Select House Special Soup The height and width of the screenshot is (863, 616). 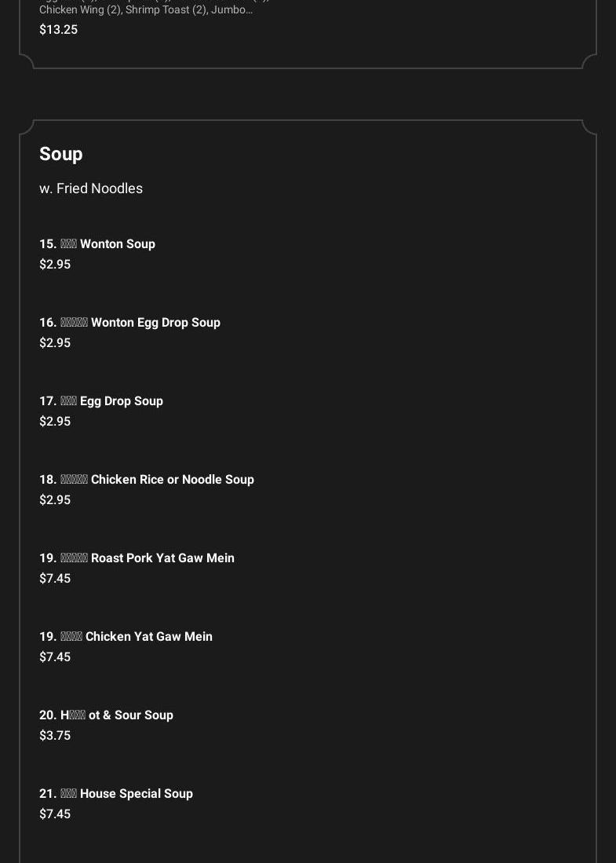click(x=116, y=794)
